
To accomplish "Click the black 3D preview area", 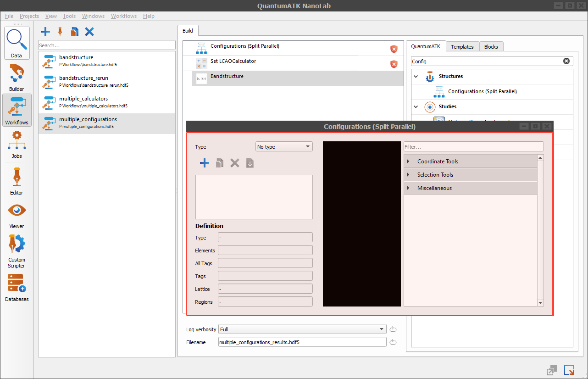I will point(362,224).
